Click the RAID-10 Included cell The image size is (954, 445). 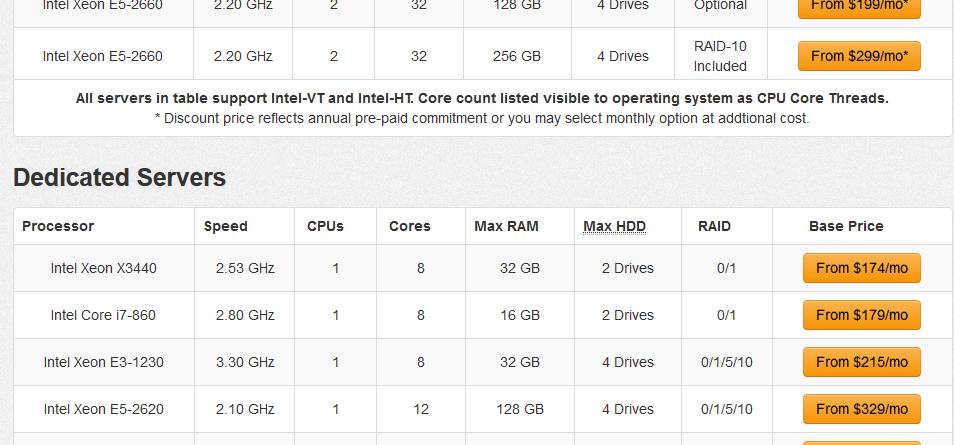[x=720, y=56]
